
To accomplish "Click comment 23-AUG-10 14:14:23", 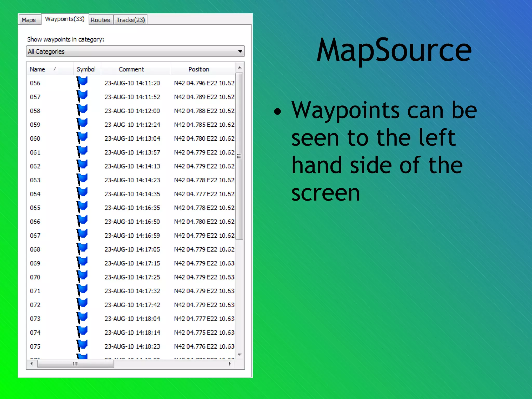I will [132, 180].
